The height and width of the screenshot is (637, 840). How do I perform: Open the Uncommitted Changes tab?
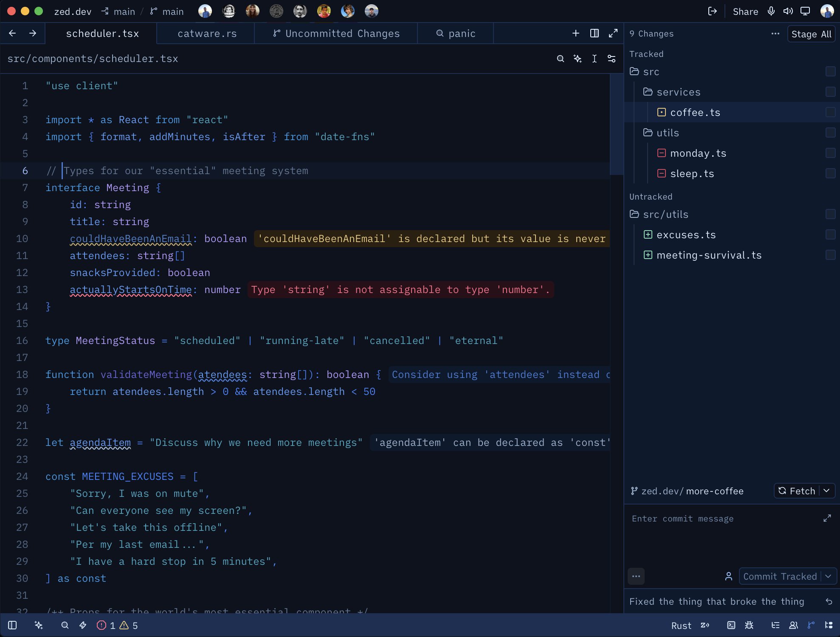[x=336, y=34]
